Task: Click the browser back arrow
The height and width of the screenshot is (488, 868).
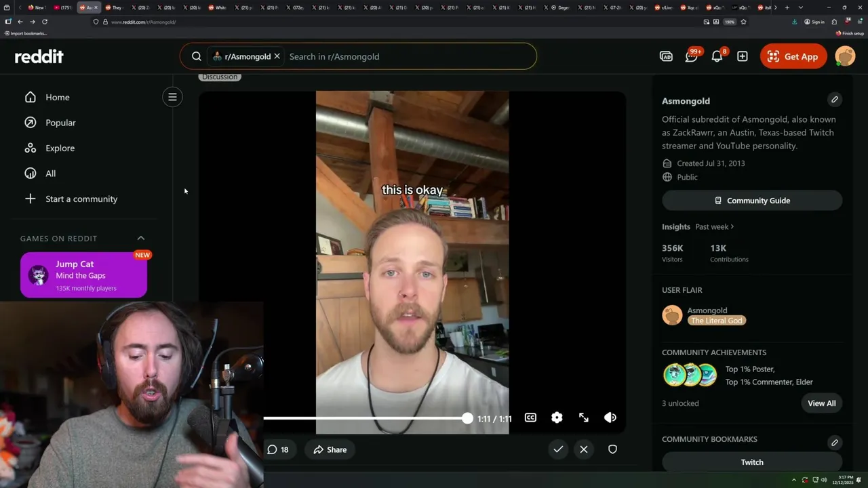Action: click(x=20, y=22)
